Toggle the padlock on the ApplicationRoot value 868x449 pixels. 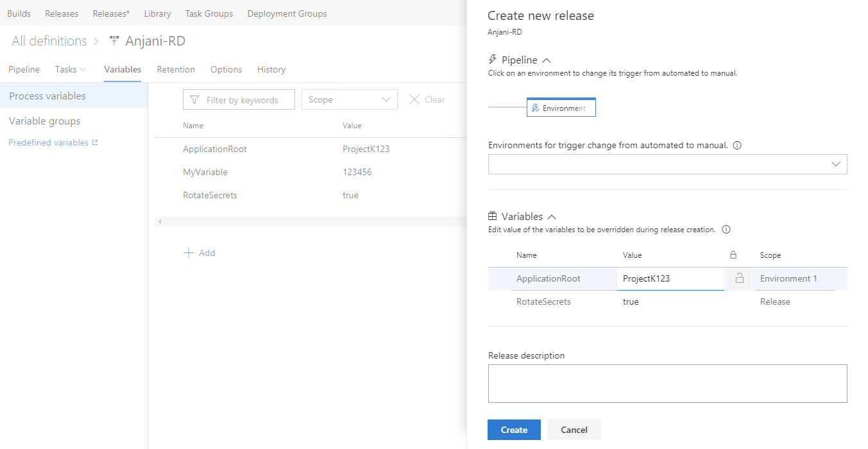tap(738, 278)
